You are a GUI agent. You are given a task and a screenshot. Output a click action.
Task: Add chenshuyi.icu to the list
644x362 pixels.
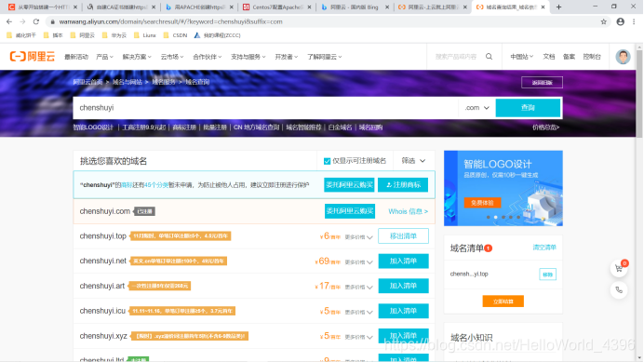(x=403, y=311)
